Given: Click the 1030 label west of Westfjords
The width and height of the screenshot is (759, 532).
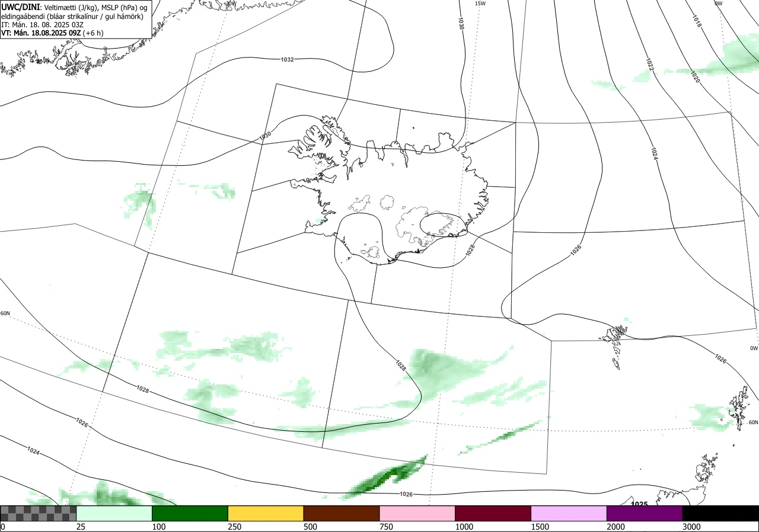Looking at the screenshot, I should (x=265, y=136).
